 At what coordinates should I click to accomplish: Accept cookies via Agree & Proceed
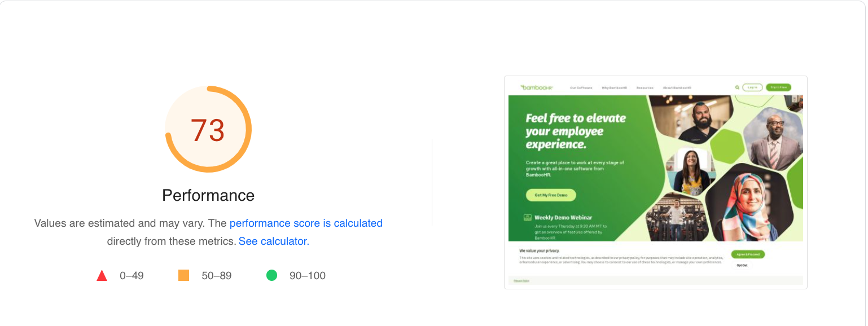point(748,254)
